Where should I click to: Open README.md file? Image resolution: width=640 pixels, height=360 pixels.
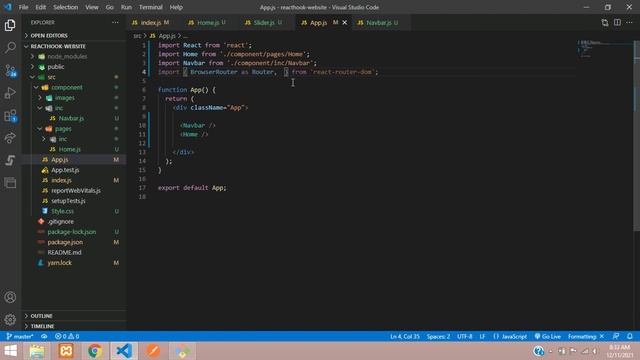point(64,252)
